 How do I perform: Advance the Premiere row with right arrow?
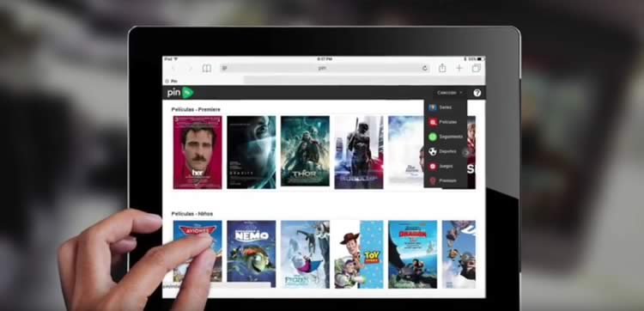click(x=465, y=152)
